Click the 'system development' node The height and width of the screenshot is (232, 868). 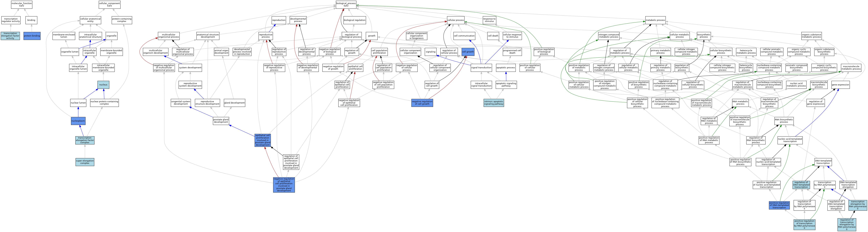(190, 68)
